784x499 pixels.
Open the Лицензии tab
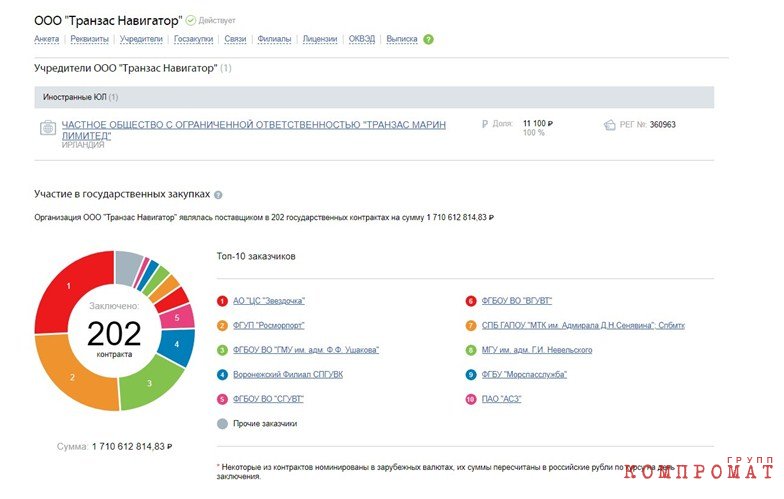coord(320,39)
